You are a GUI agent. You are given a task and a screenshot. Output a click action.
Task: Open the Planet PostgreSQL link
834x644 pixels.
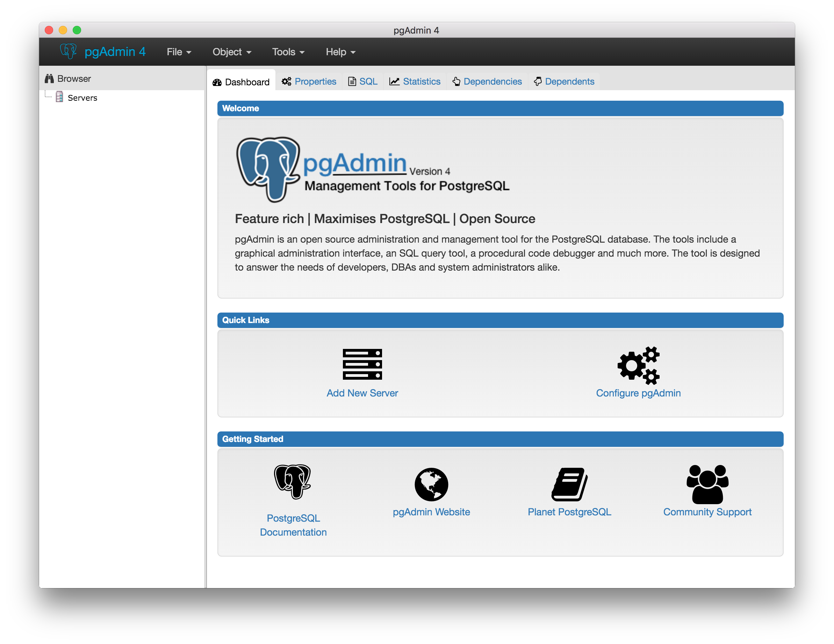pyautogui.click(x=569, y=512)
